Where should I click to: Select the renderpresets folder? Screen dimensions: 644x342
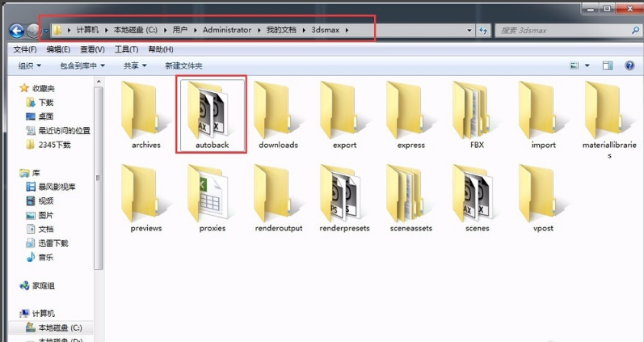(344, 199)
